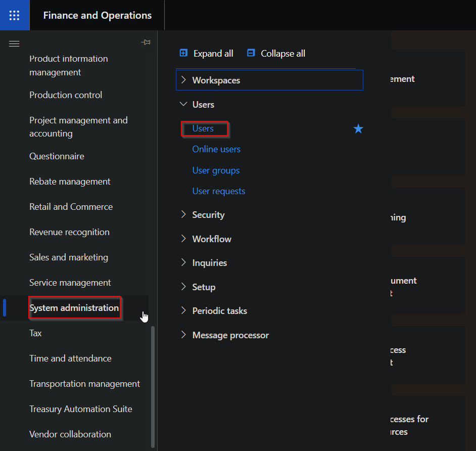Click the module list vertical scrollbar
The width and height of the screenshot is (476, 451).
click(153, 387)
